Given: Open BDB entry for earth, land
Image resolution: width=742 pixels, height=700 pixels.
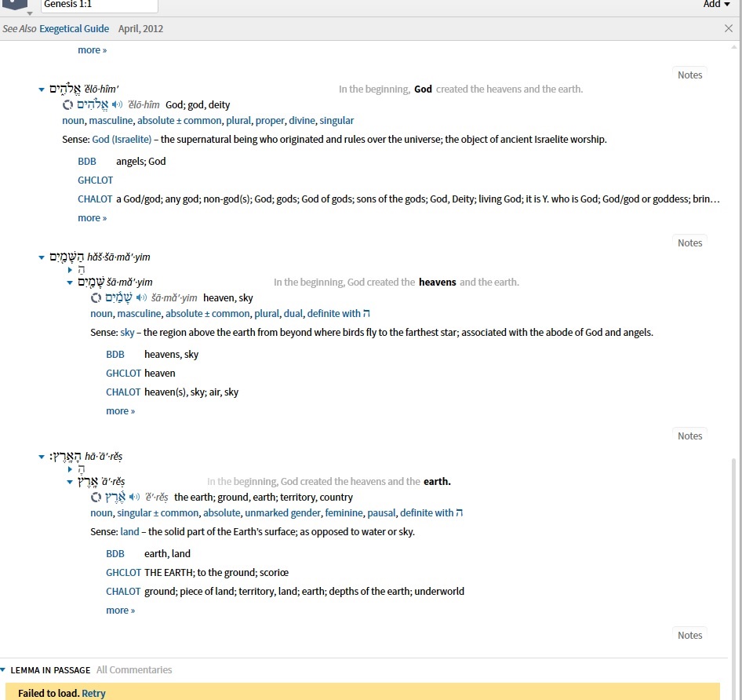Looking at the screenshot, I should coord(115,554).
